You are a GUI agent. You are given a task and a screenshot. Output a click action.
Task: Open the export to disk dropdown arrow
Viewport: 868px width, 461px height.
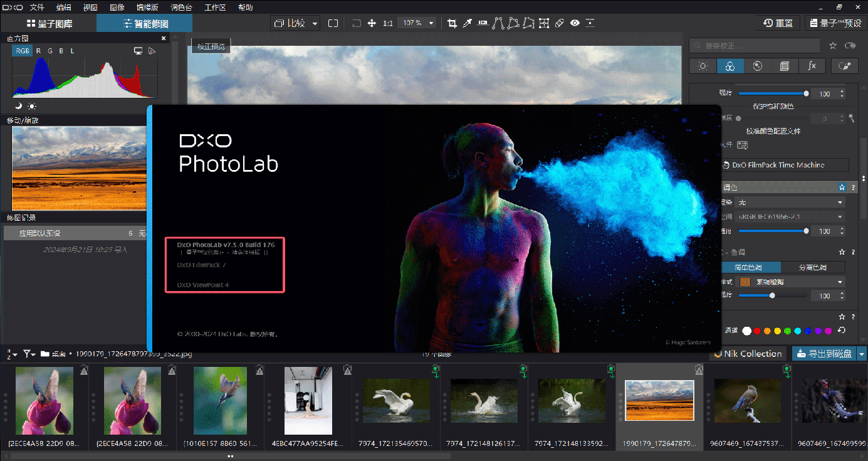[x=862, y=354]
